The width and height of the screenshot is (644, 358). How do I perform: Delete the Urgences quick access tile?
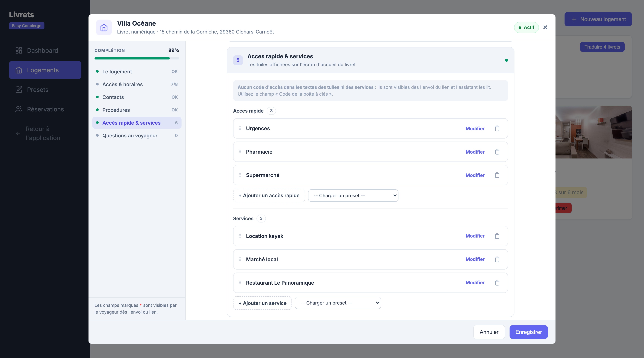coord(497,128)
